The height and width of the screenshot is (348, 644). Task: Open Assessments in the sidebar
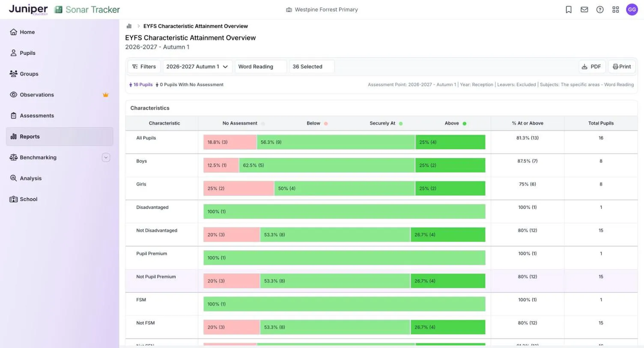[x=60, y=116]
